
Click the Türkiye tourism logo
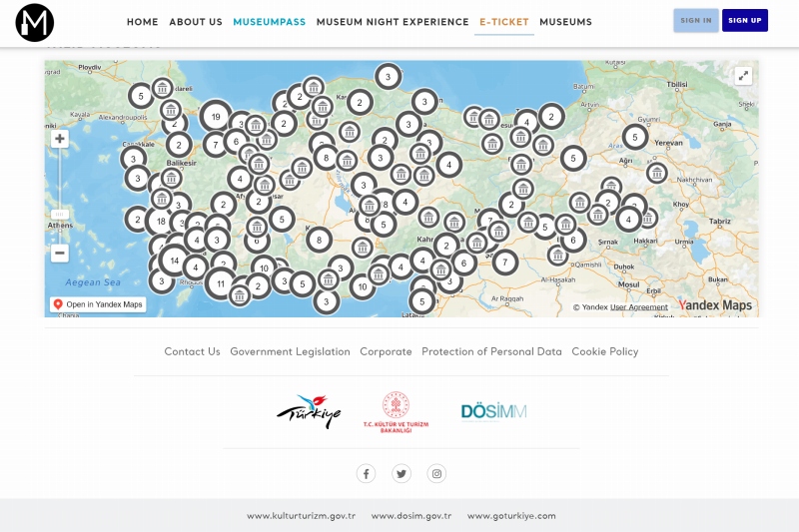tap(309, 411)
